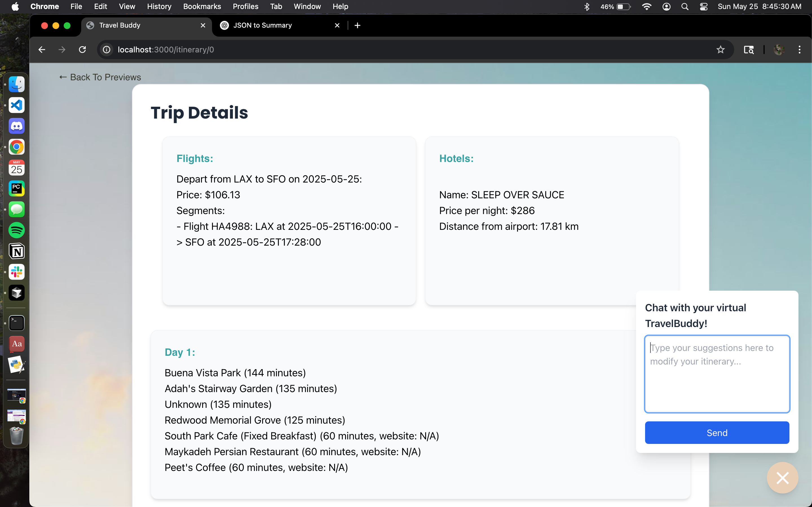View site information icon in address bar
Screen dimensions: 812x507
tap(106, 50)
